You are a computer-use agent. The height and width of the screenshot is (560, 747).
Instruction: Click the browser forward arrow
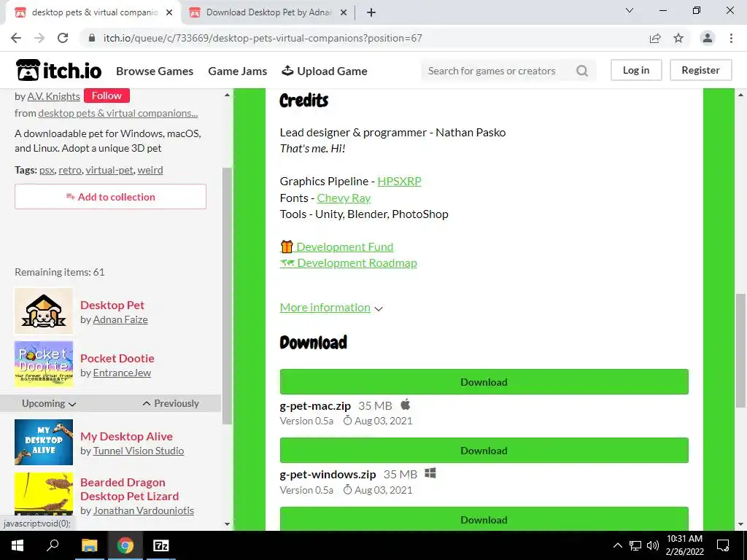pyautogui.click(x=39, y=38)
